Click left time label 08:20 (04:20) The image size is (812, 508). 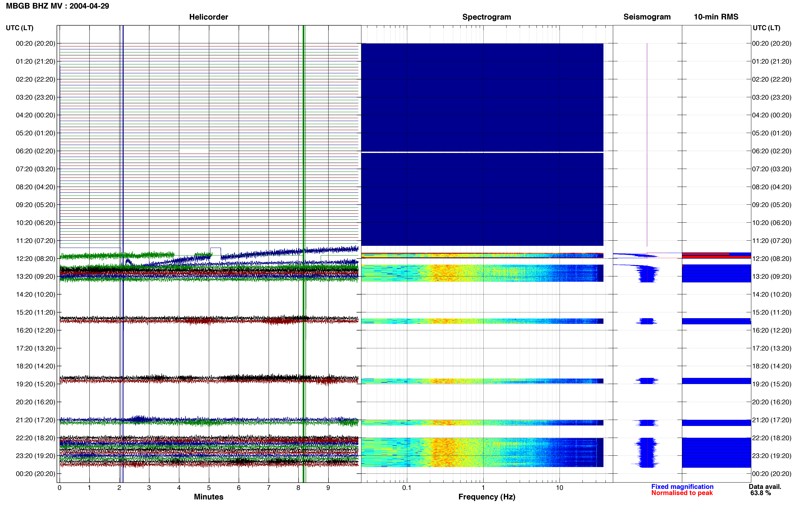(36, 187)
